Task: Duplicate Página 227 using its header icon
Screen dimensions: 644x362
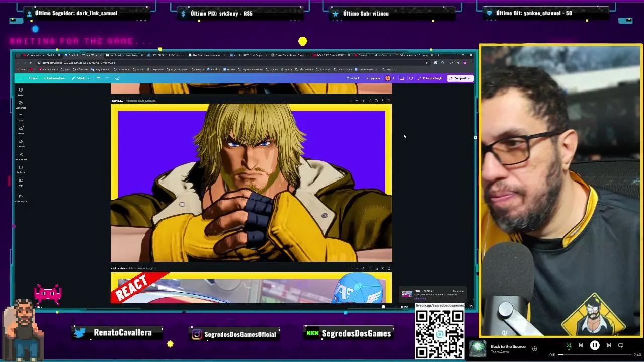Action: [376, 101]
